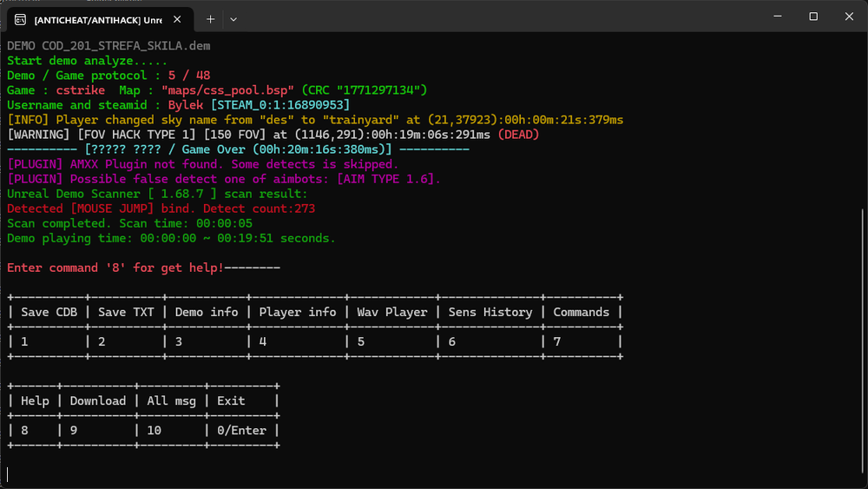Click the 'Scan time: 00:00:05' line

pos(129,224)
